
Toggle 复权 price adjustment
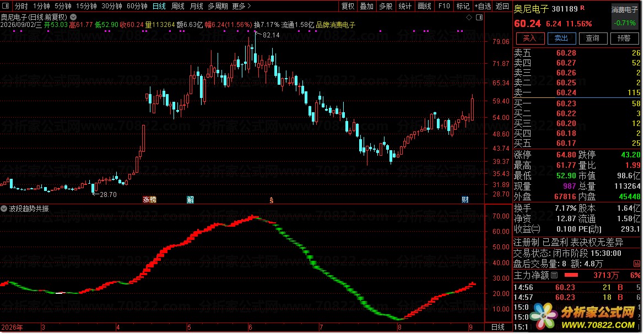click(348, 6)
